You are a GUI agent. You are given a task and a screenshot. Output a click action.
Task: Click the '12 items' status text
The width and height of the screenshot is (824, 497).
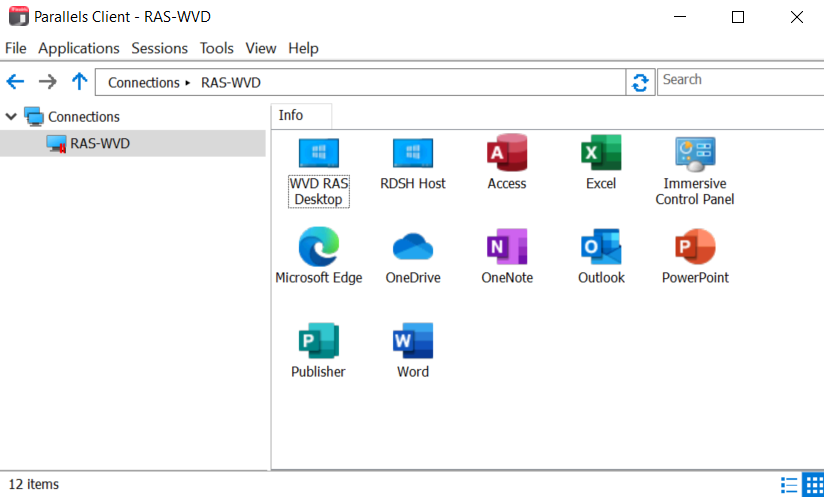pos(34,484)
